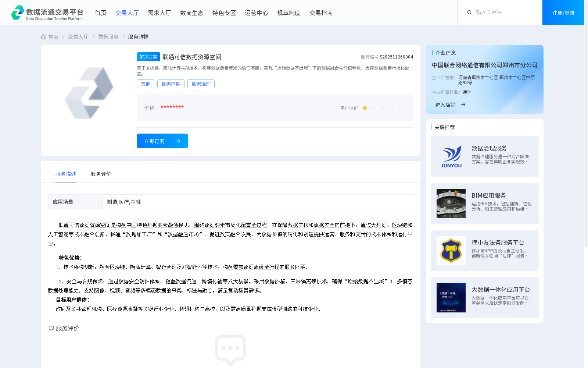Image resolution: width=588 pixels, height=368 pixels.
Task: Click the masked price ********
Action: coord(172,107)
